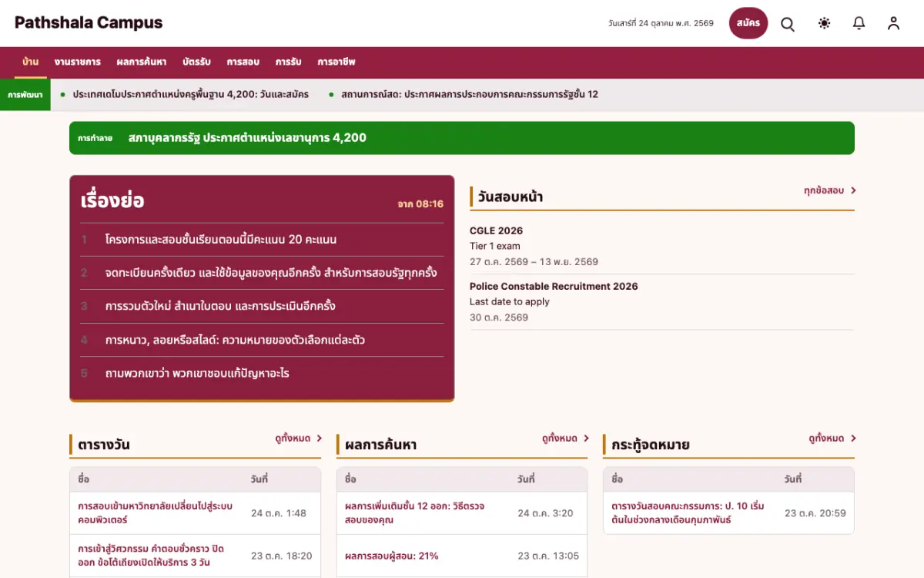Viewport: 924px width, 578px height.
Task: Click the 23 ต.ค. 13:05 cell
Action: (x=548, y=556)
